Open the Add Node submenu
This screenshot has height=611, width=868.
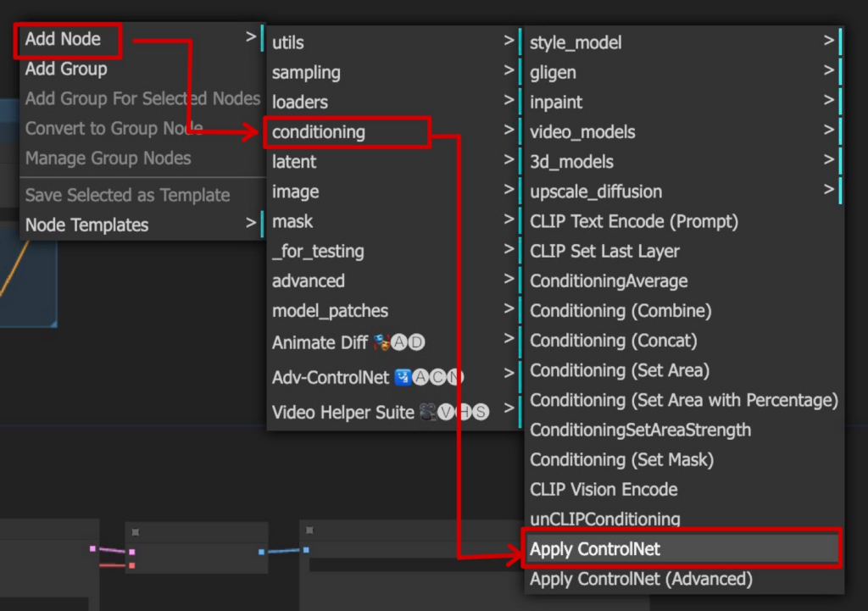click(64, 39)
